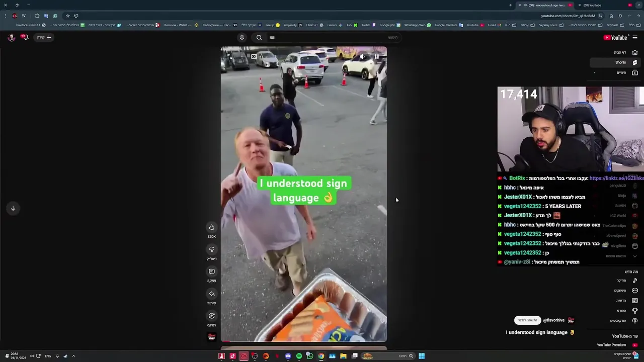Click the linktr.ee link in chat

(616, 178)
